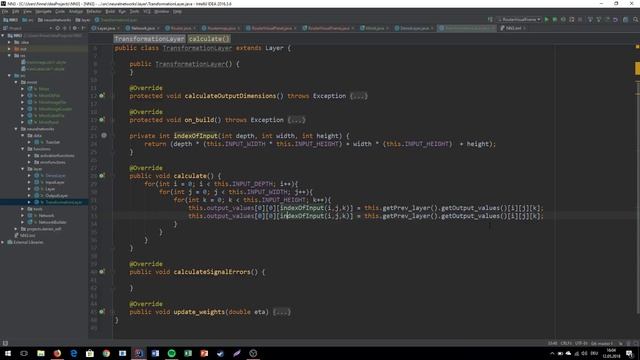Click the indexOfInput method name in editor
The height and width of the screenshot is (360, 640).
[x=196, y=136]
